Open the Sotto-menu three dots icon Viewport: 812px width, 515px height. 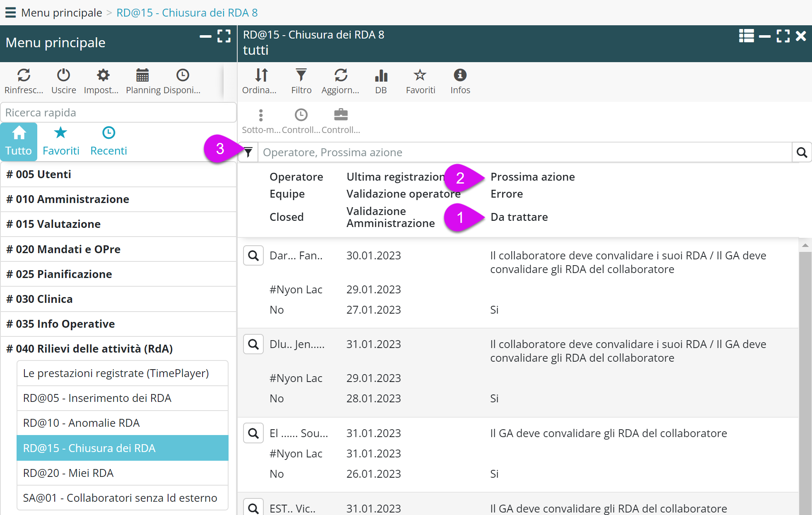(260, 115)
